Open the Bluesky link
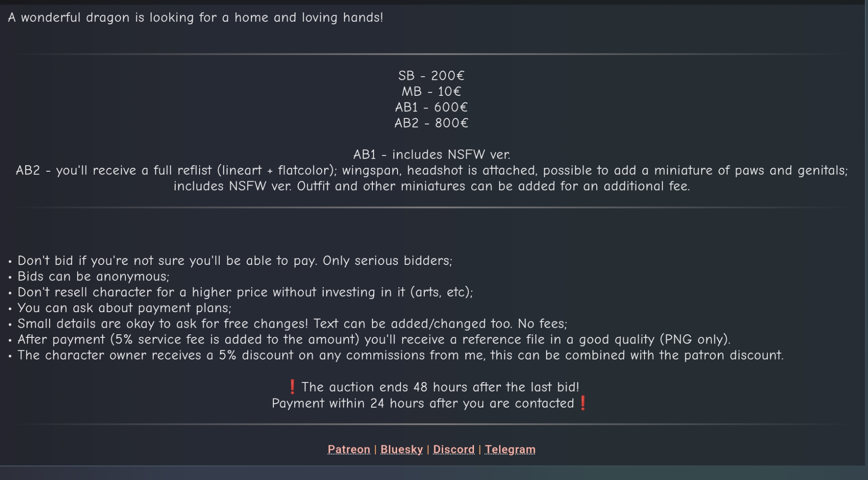 (401, 449)
